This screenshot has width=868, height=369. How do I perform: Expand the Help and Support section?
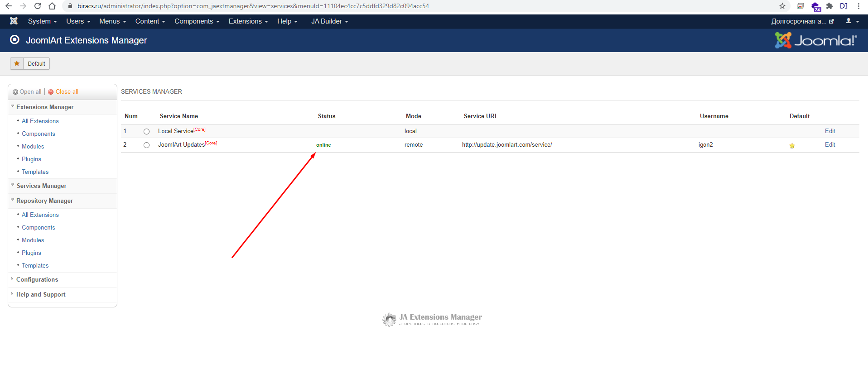[x=63, y=295]
